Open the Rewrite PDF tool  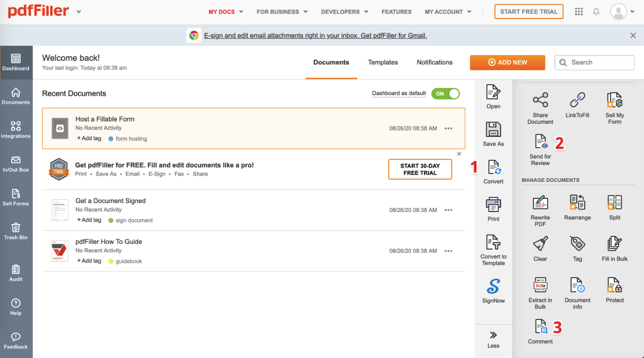pyautogui.click(x=540, y=203)
